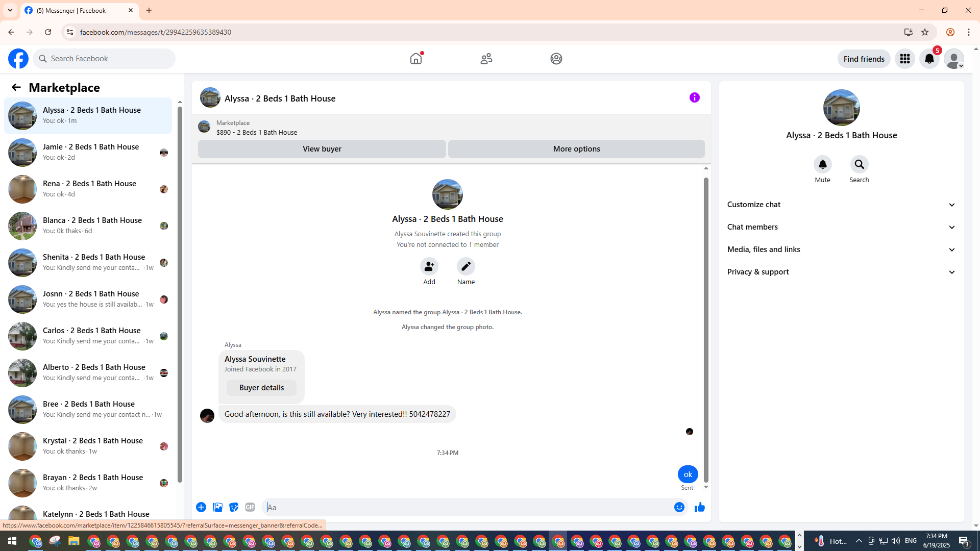The image size is (980, 551).
Task: Open Krystal 2 Beds 1 Bath House chat
Action: tap(88, 446)
